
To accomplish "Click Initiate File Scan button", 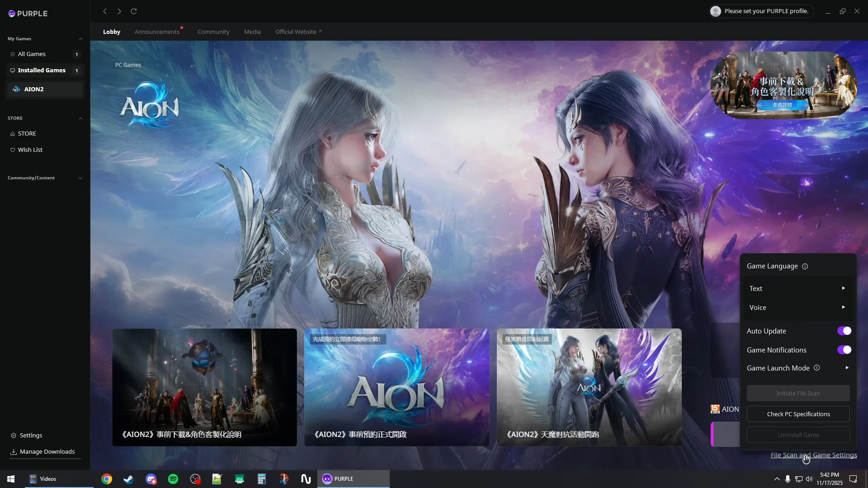I will click(798, 394).
